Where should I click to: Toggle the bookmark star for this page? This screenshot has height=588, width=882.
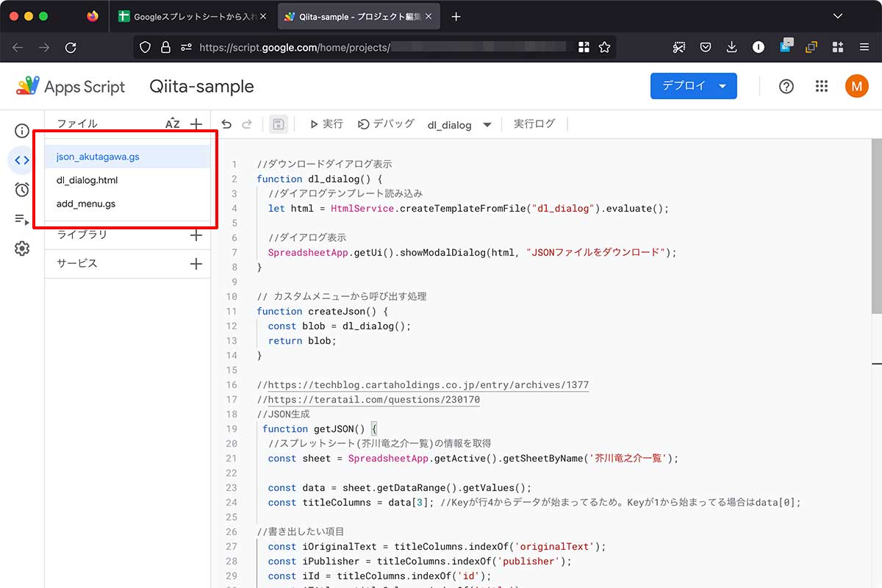(x=604, y=47)
